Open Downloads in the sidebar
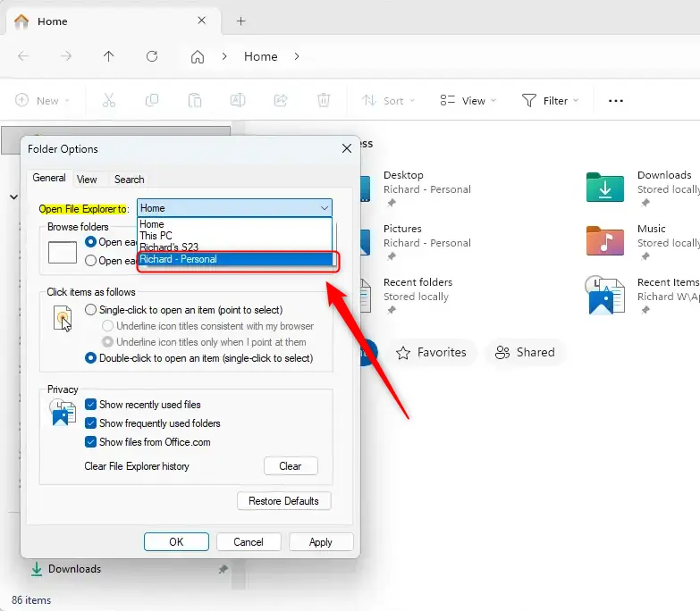The height and width of the screenshot is (611, 700). tap(74, 569)
